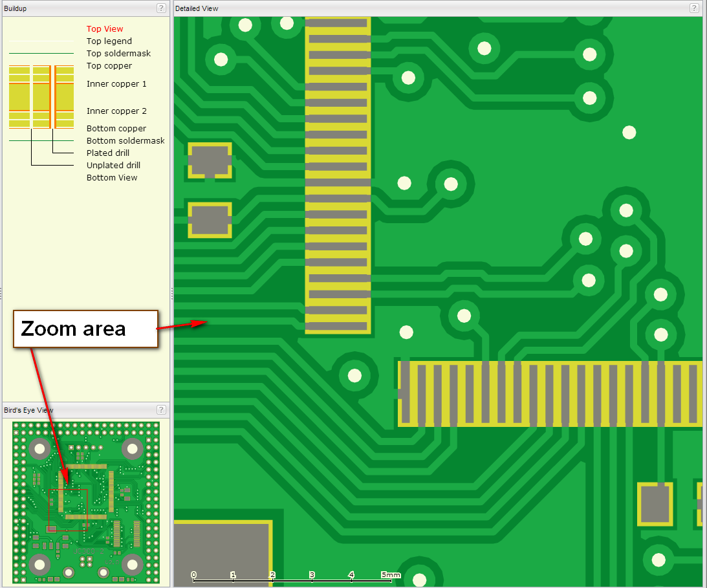707x588 pixels.
Task: Choose the Top copper layer
Action: click(x=109, y=66)
